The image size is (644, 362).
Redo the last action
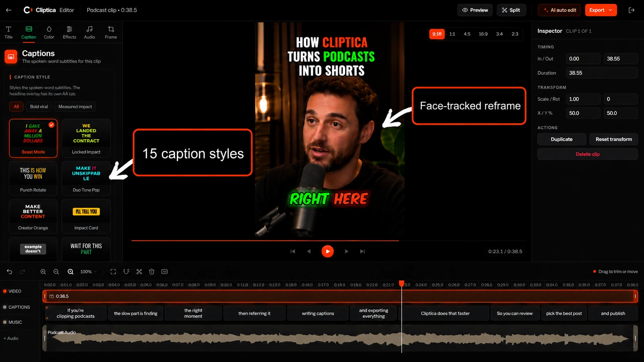point(23,272)
